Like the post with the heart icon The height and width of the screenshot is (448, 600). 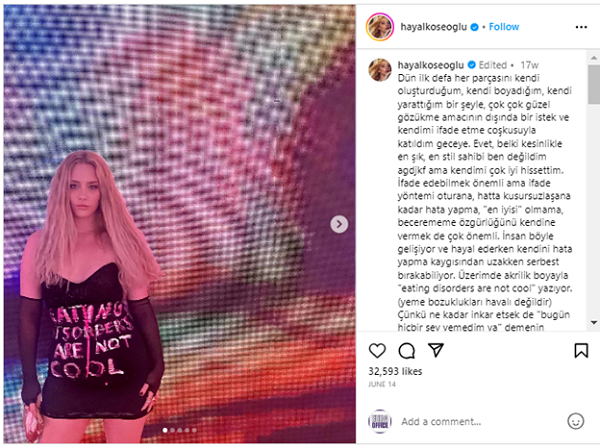pos(377,350)
